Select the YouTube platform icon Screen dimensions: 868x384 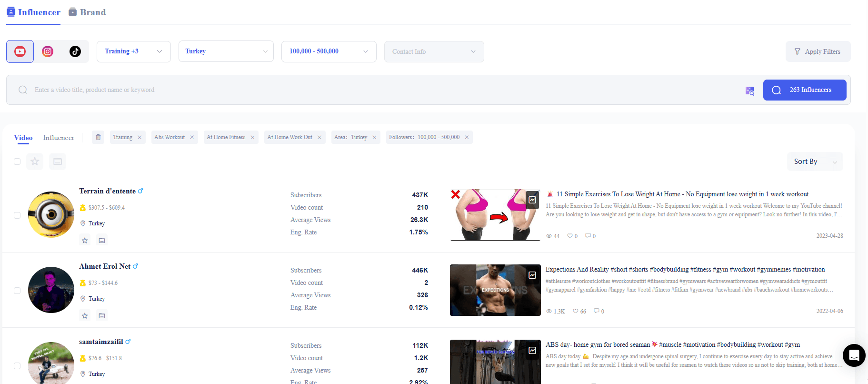pyautogui.click(x=20, y=51)
